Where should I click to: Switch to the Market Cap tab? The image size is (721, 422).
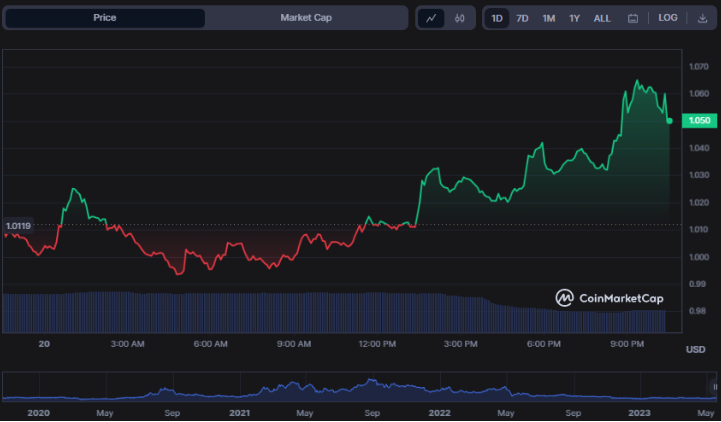(x=306, y=18)
